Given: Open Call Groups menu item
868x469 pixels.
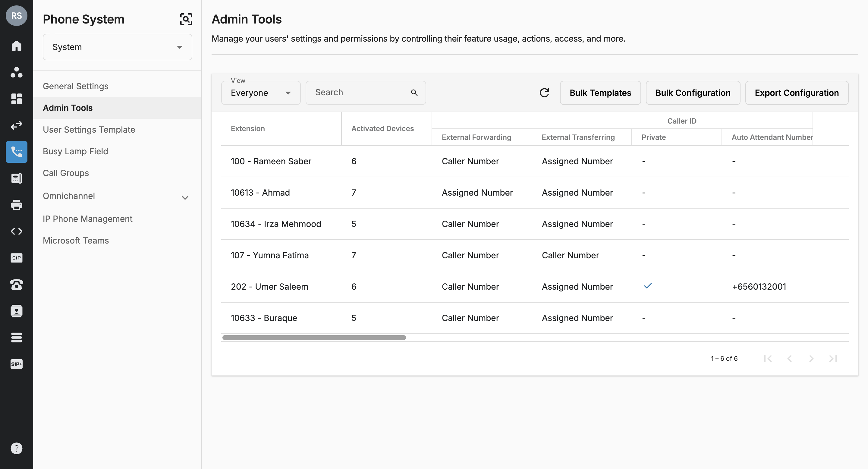Looking at the screenshot, I should [x=117, y=173].
